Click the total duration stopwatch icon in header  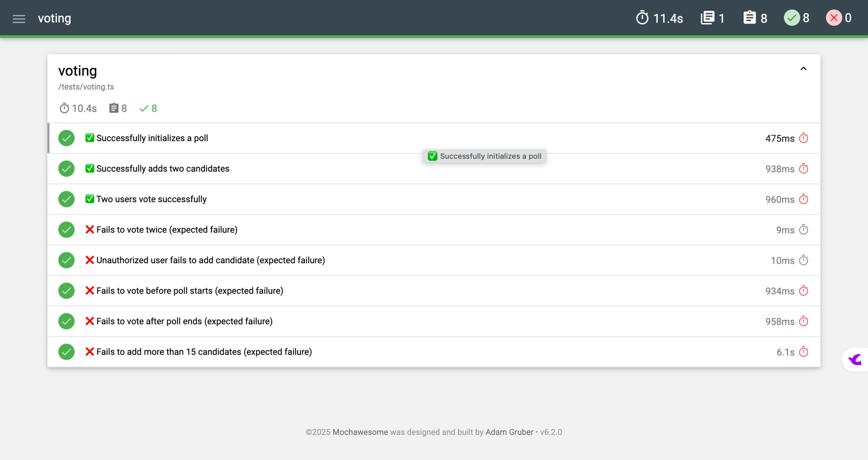coord(642,18)
